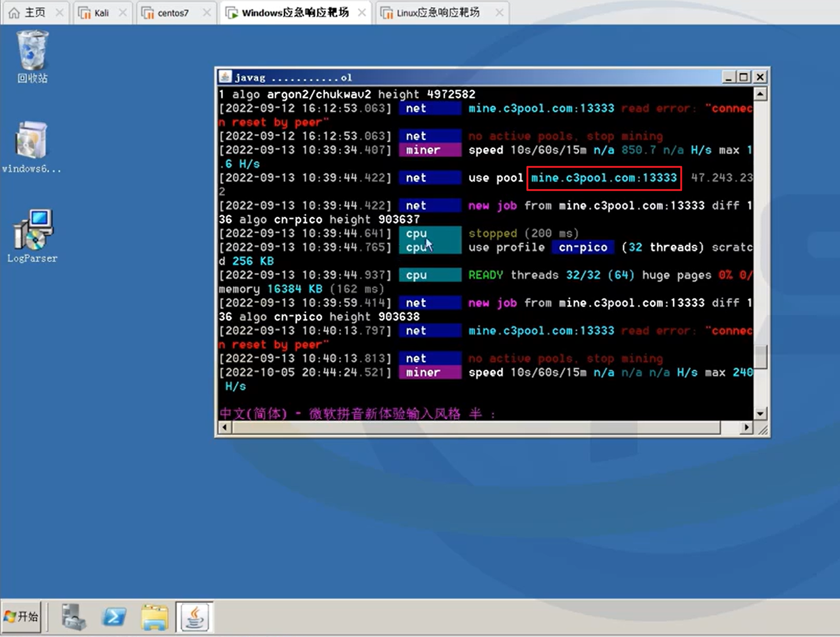This screenshot has height=637, width=840.
Task: Minimize the javag console window
Action: coord(729,77)
